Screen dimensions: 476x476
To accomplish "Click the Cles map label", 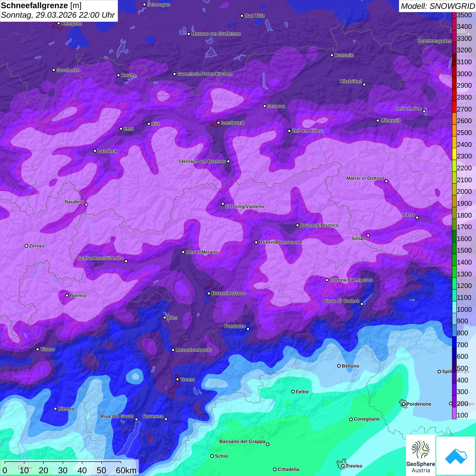I will 172,318.
